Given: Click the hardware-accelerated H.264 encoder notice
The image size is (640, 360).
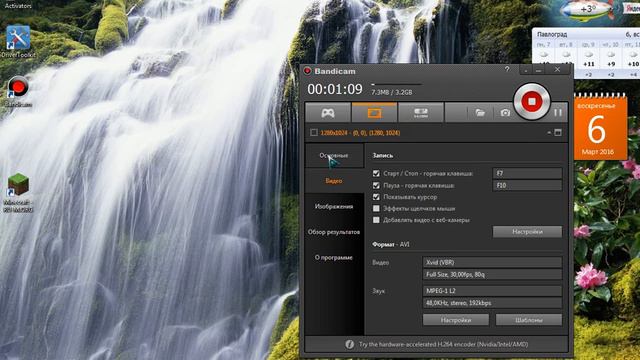Looking at the screenshot, I should coord(443,344).
